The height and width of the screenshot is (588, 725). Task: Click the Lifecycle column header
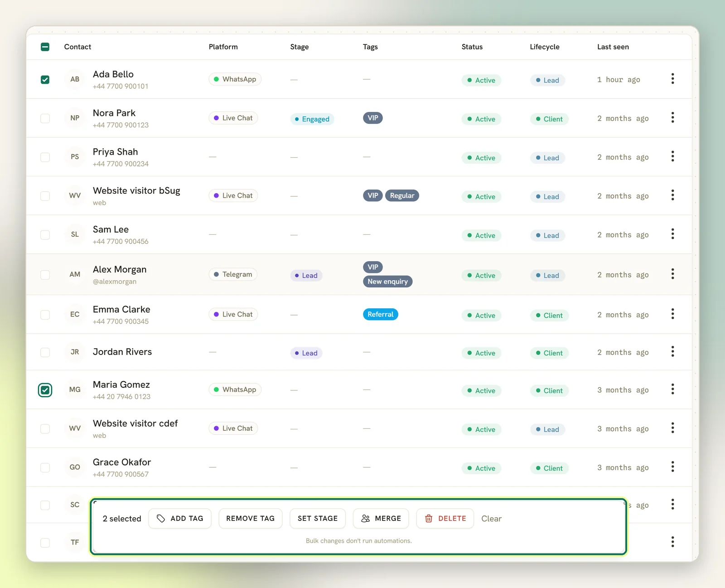(x=545, y=47)
